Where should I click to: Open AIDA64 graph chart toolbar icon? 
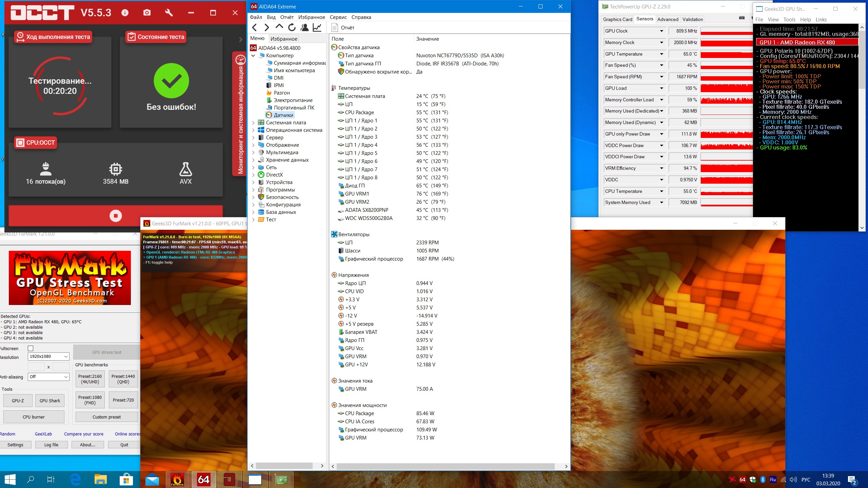point(317,27)
